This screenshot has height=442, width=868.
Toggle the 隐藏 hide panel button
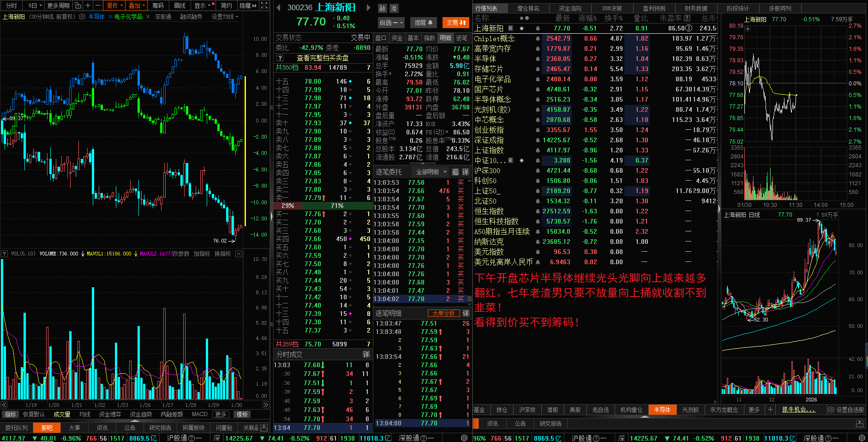pyautogui.click(x=248, y=6)
